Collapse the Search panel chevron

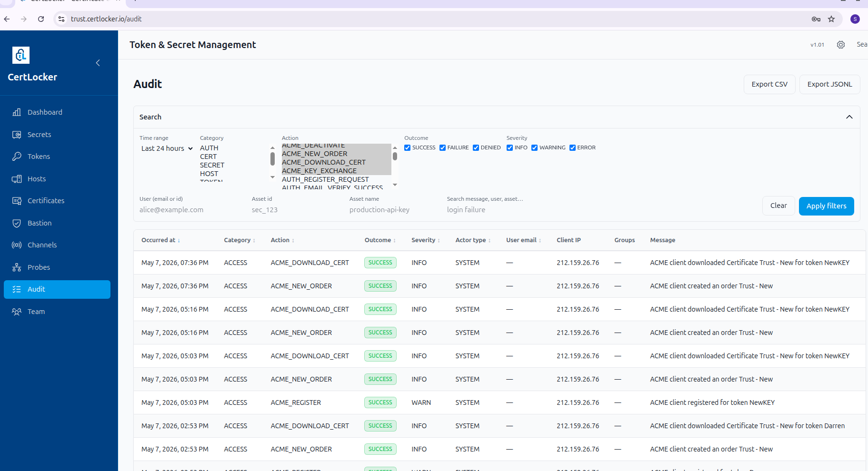[x=849, y=117]
